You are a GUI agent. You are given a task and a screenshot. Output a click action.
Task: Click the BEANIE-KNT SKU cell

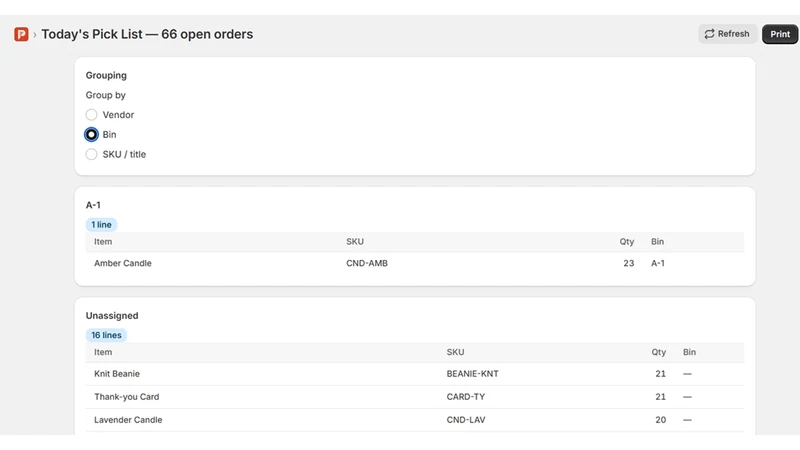472,374
